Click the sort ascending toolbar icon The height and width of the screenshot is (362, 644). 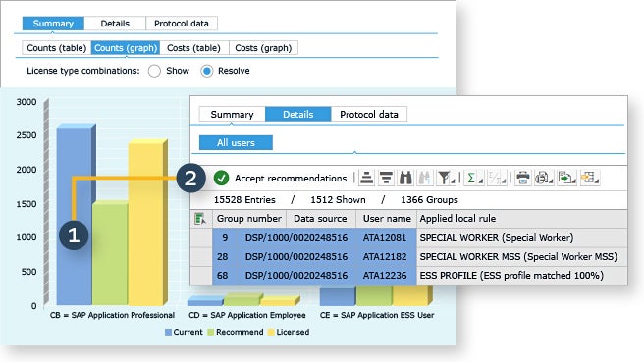[366, 178]
